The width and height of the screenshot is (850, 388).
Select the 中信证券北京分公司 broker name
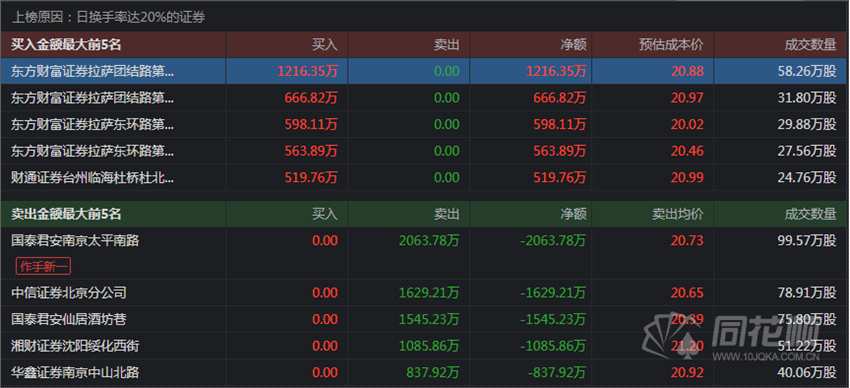coord(69,293)
